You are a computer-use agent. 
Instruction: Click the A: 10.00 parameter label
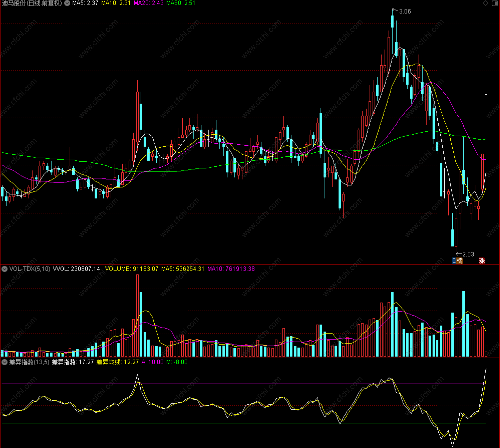(x=153, y=362)
